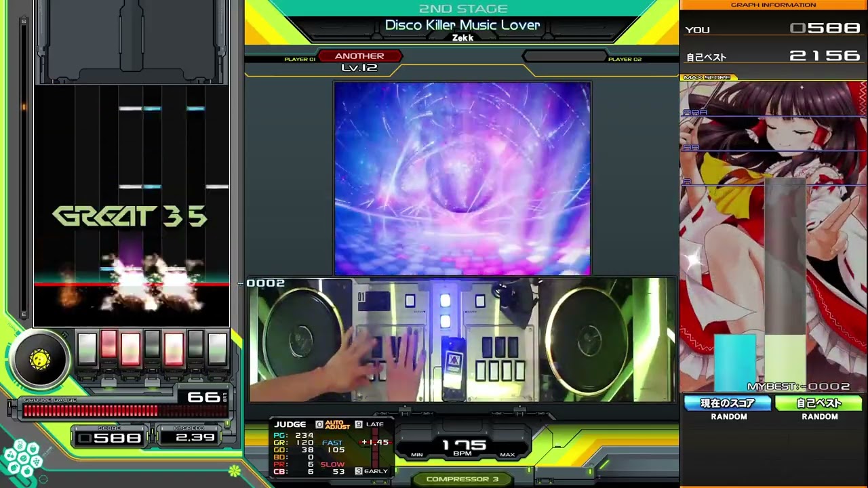
Task: Click the phone in the hand camera
Action: [453, 367]
